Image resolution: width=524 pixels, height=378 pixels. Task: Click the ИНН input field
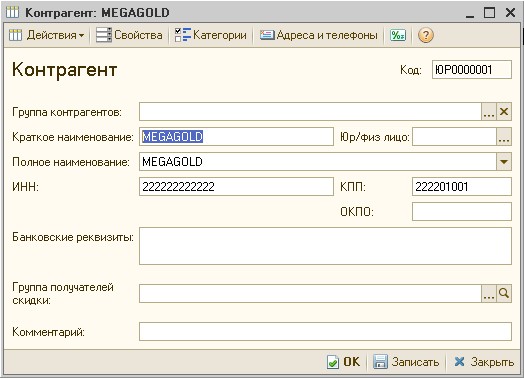236,186
